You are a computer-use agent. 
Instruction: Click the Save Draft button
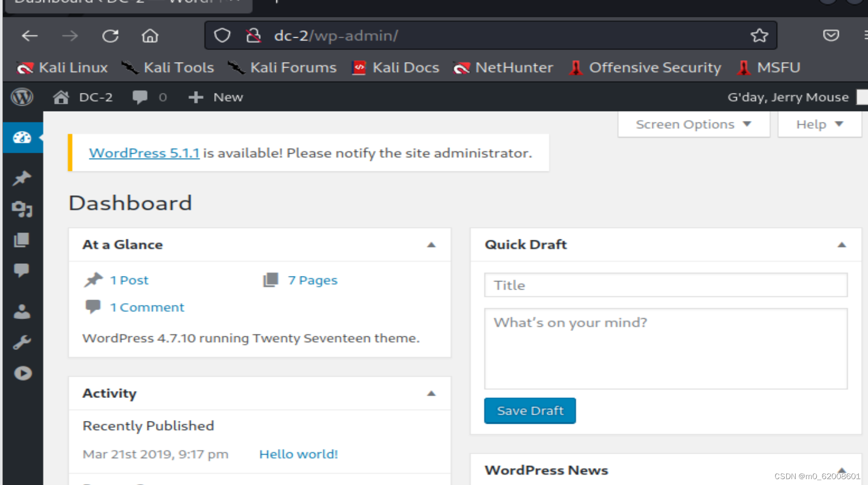(530, 411)
